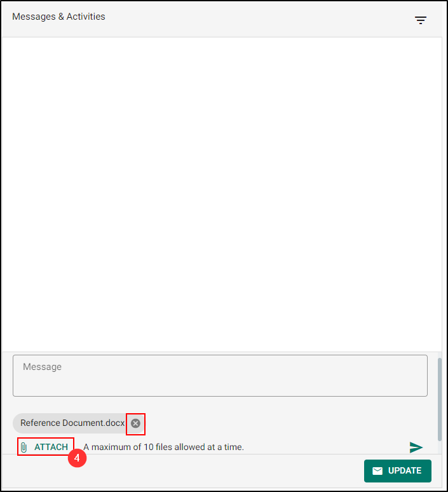
Task: Remove the Reference Document.docx attachment
Action: 135,423
